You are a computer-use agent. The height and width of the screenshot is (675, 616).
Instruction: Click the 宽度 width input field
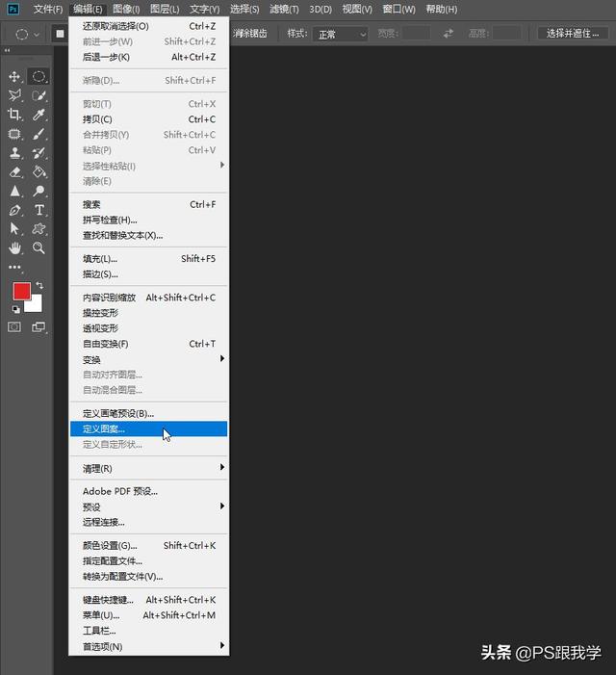416,33
